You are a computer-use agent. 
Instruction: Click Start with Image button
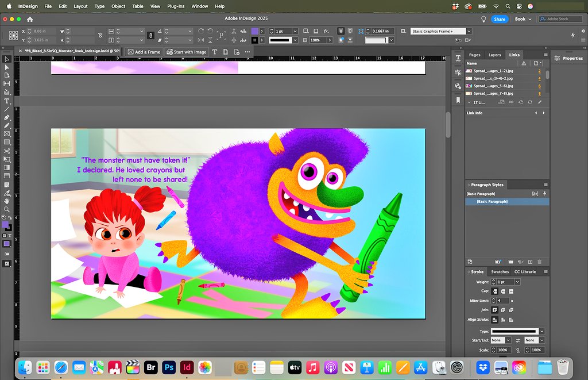click(187, 52)
